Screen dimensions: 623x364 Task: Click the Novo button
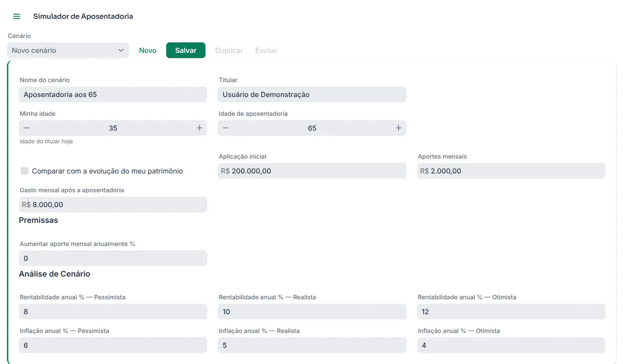(148, 50)
